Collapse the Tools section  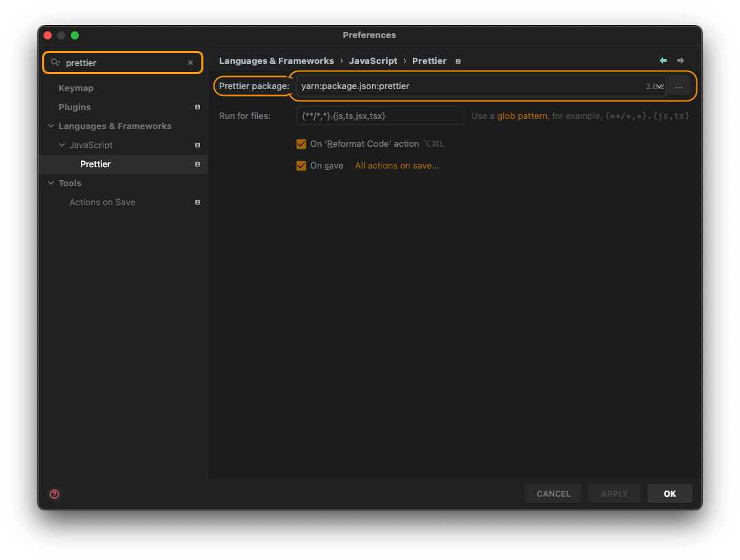[51, 183]
